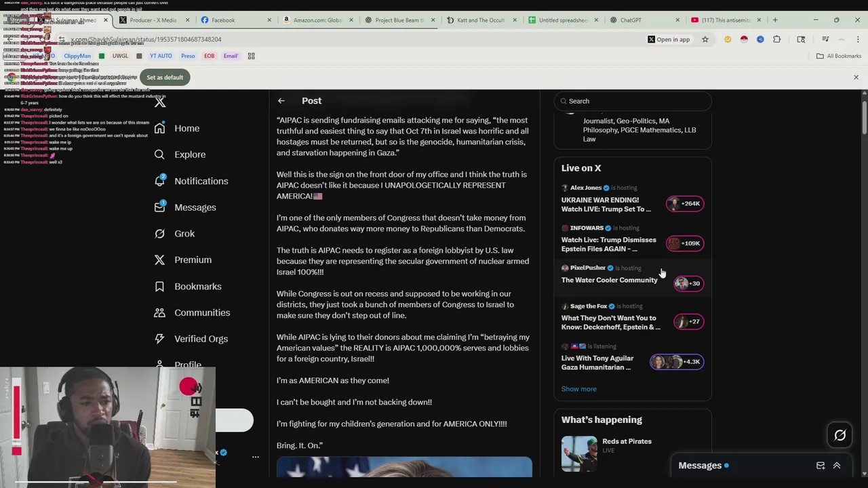The width and height of the screenshot is (868, 488).
Task: Click the +264K listeners badge
Action: [x=685, y=203]
